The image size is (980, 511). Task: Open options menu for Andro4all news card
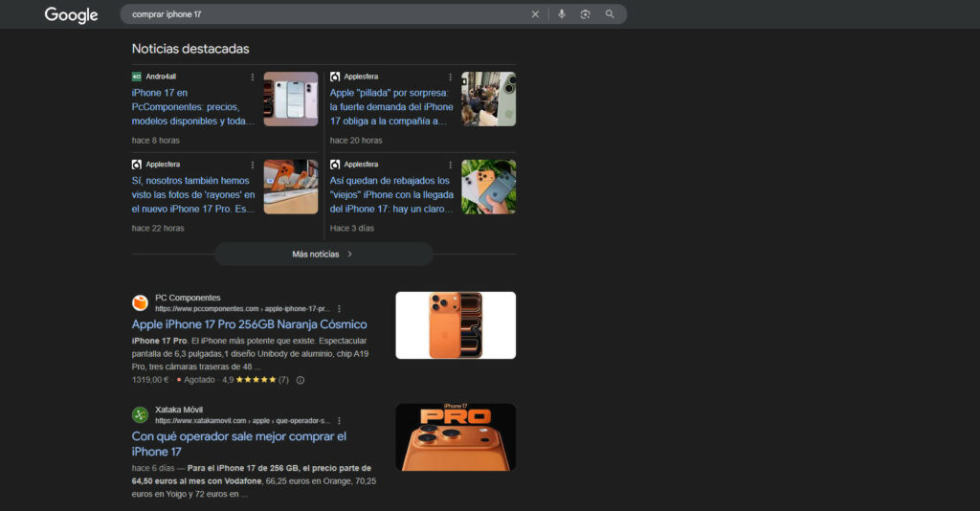coord(253,77)
